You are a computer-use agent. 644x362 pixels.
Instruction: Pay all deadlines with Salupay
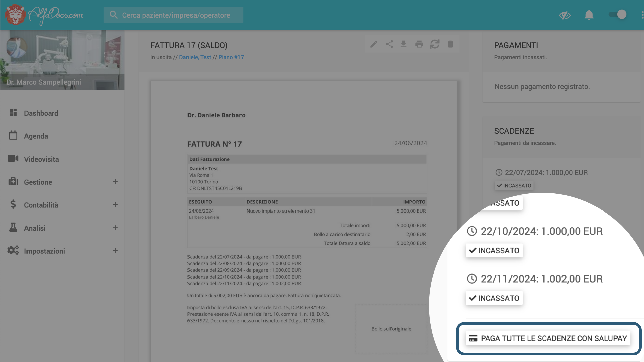tap(548, 338)
